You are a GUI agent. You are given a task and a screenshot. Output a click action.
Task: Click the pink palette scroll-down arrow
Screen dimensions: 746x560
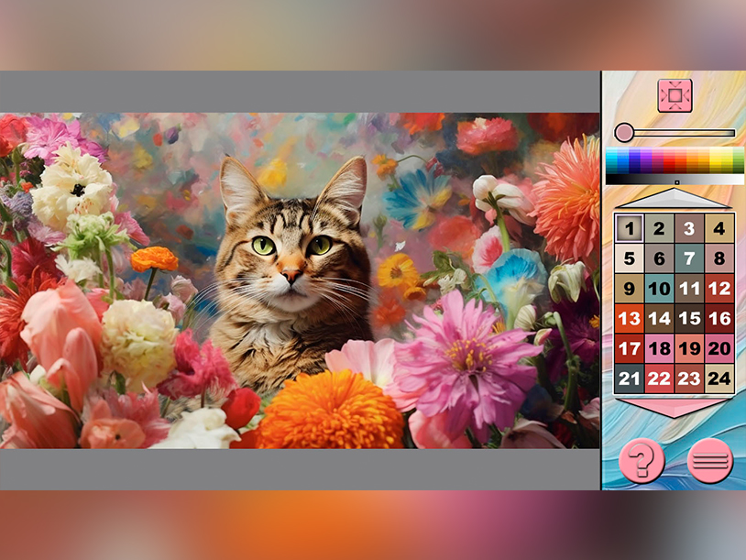point(675,407)
